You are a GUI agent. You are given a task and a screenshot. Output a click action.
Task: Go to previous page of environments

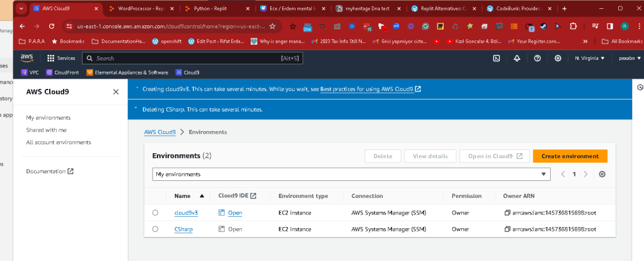tap(563, 174)
